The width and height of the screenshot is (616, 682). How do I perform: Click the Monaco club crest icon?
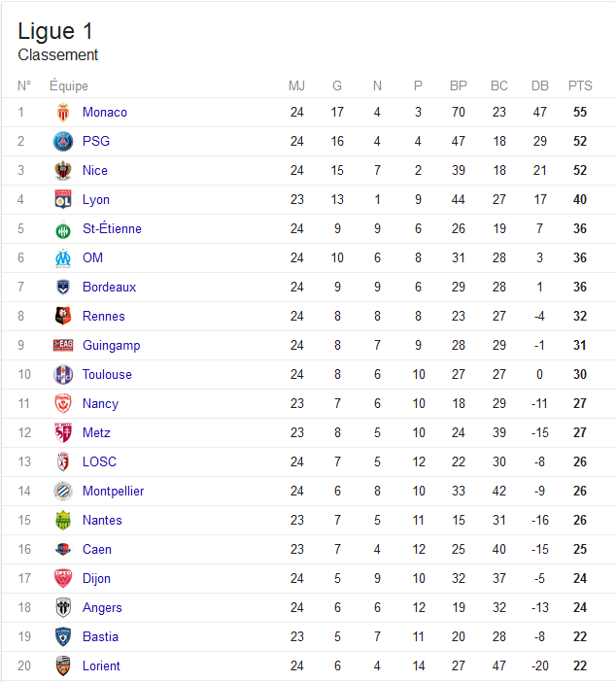click(63, 113)
